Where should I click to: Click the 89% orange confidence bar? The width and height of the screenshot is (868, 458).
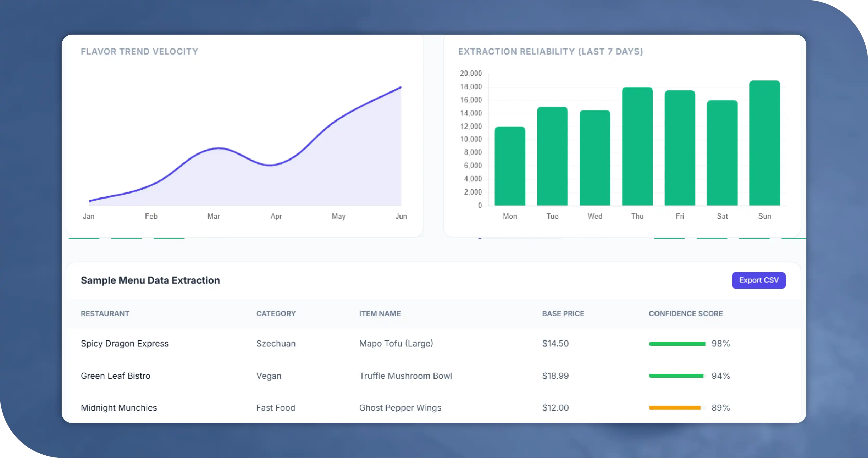click(x=674, y=408)
